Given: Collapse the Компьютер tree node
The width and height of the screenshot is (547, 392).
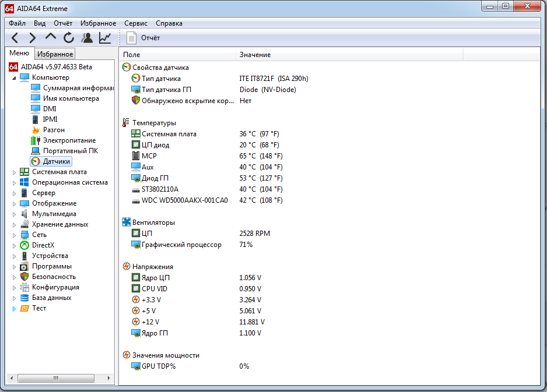Looking at the screenshot, I should (x=15, y=77).
